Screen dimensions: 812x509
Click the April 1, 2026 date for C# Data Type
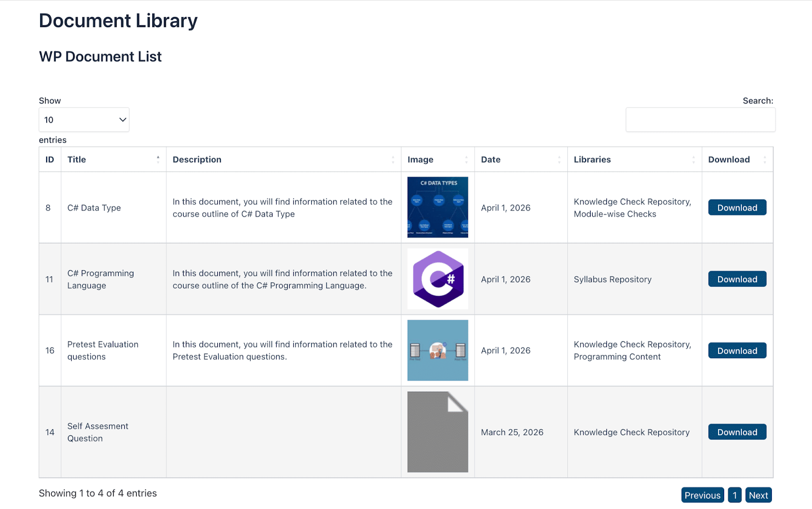click(506, 208)
